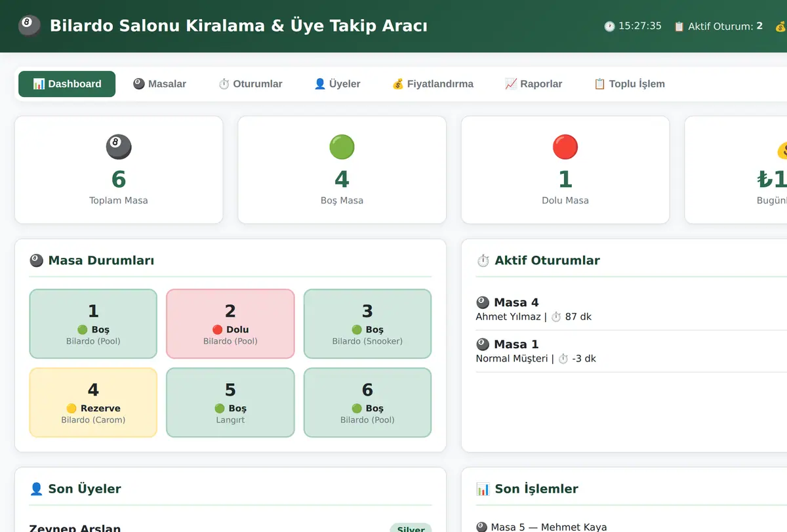Viewport: 787px width, 532px height.
Task: Click the Masa 5 — Mehmet Kaya entry
Action: [x=541, y=527]
